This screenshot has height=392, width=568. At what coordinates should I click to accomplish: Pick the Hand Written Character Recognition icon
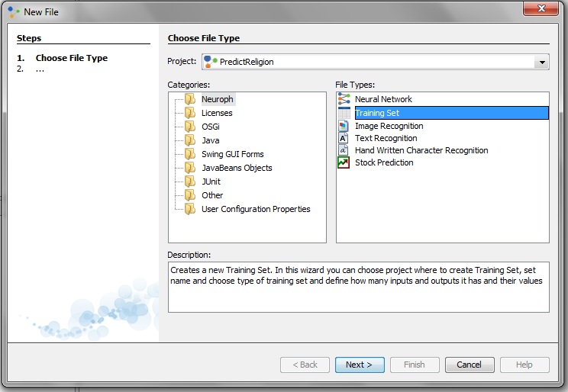pyautogui.click(x=344, y=150)
